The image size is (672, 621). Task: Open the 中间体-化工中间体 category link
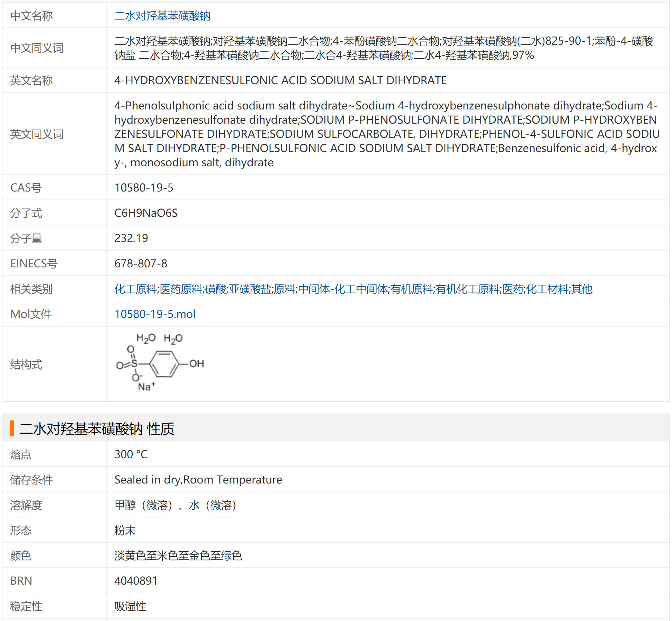(343, 289)
